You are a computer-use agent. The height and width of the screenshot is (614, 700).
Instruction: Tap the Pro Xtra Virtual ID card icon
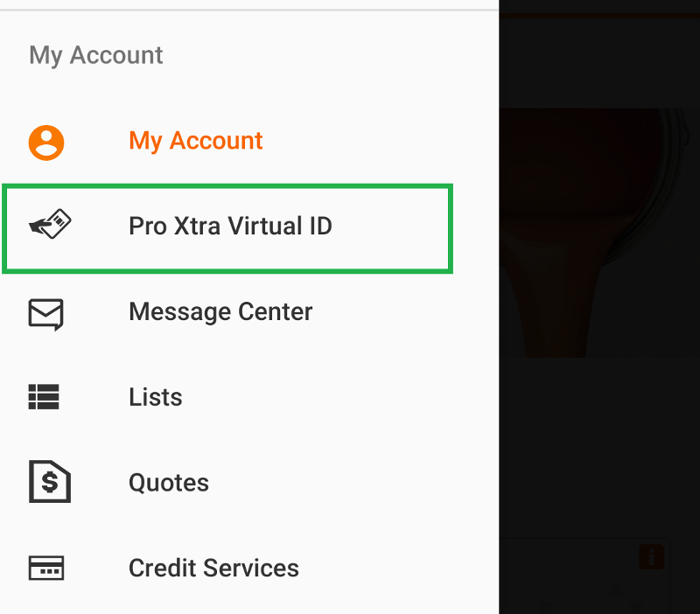[x=50, y=226]
